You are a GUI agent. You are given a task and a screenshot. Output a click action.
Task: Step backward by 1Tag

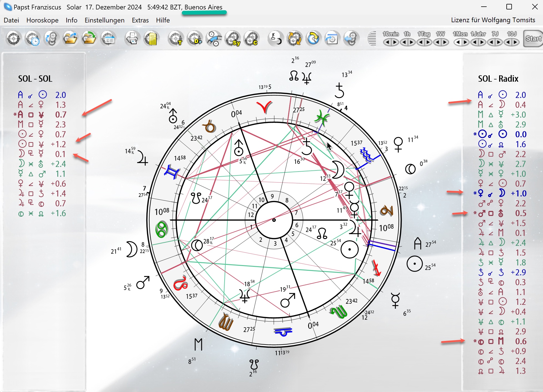pyautogui.click(x=421, y=42)
